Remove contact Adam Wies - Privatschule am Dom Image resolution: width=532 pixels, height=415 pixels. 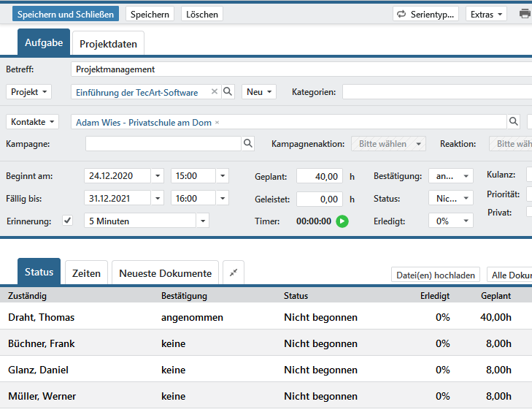point(217,123)
